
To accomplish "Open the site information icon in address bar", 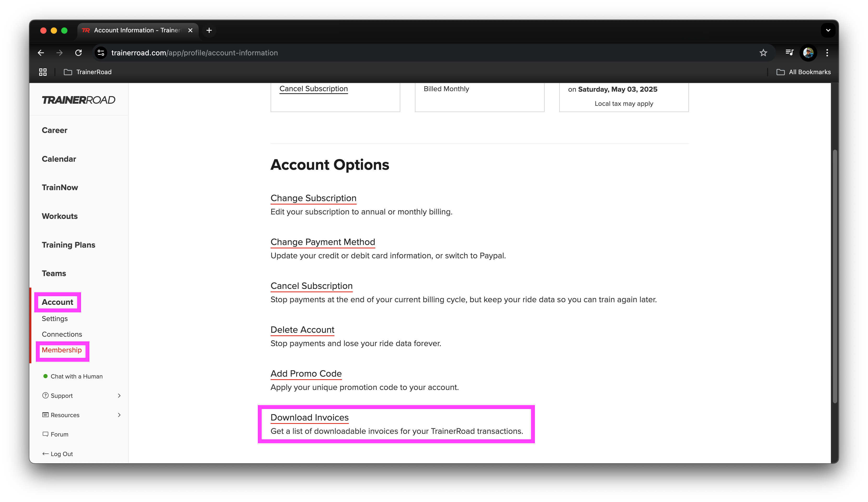I will (x=101, y=53).
